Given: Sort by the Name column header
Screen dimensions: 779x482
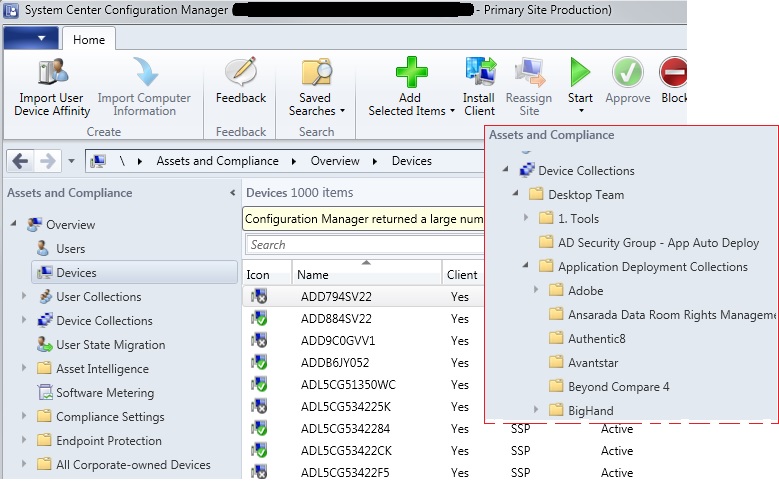Looking at the screenshot, I should pos(367,274).
